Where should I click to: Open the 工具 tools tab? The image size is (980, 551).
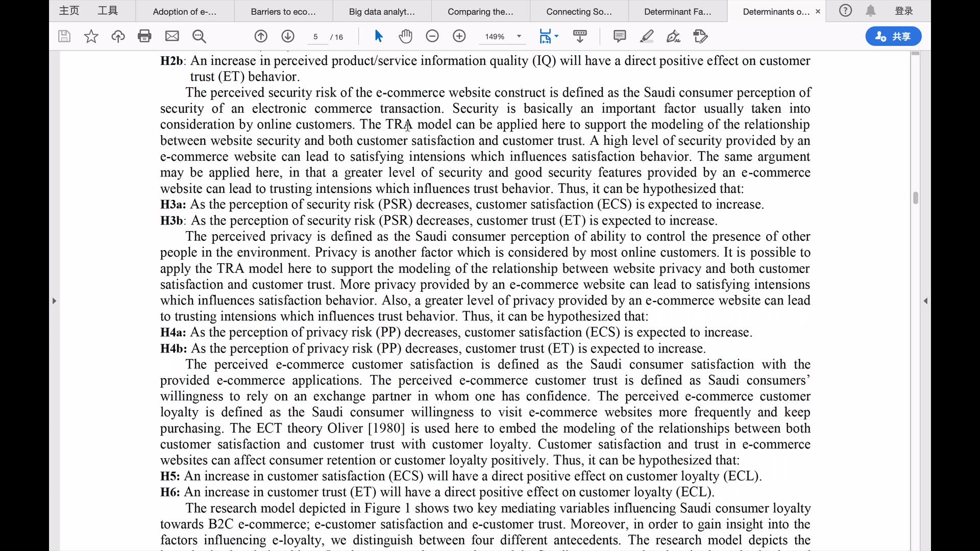coord(108,11)
